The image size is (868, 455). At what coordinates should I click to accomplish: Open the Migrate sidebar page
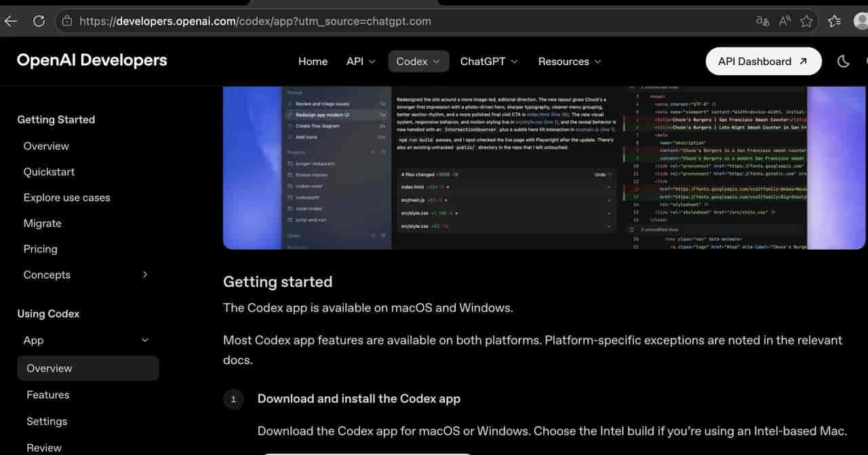[x=42, y=223]
